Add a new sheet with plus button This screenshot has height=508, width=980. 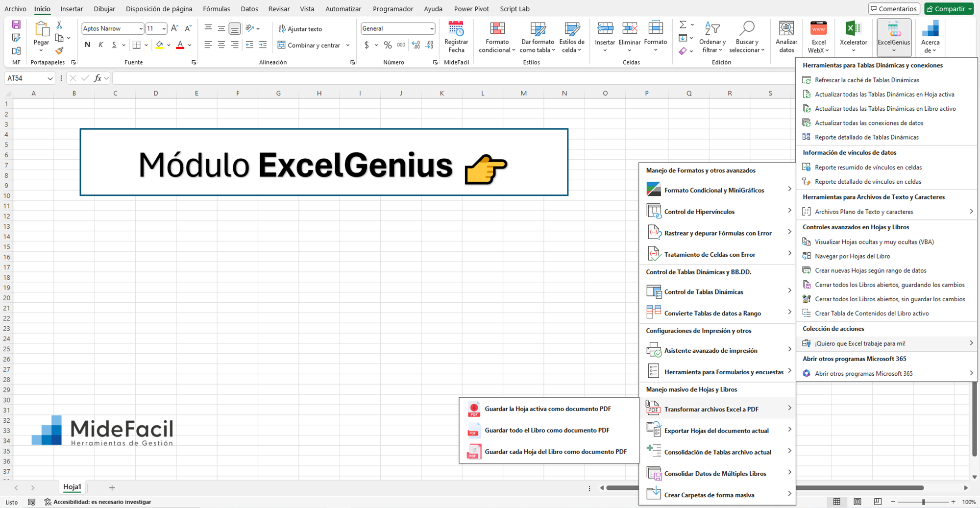click(112, 487)
